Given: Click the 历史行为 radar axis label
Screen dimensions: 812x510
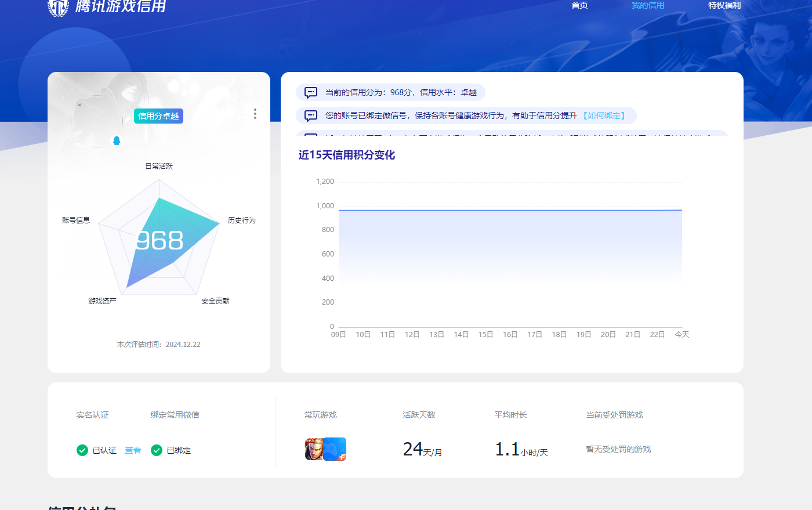Looking at the screenshot, I should pos(241,220).
